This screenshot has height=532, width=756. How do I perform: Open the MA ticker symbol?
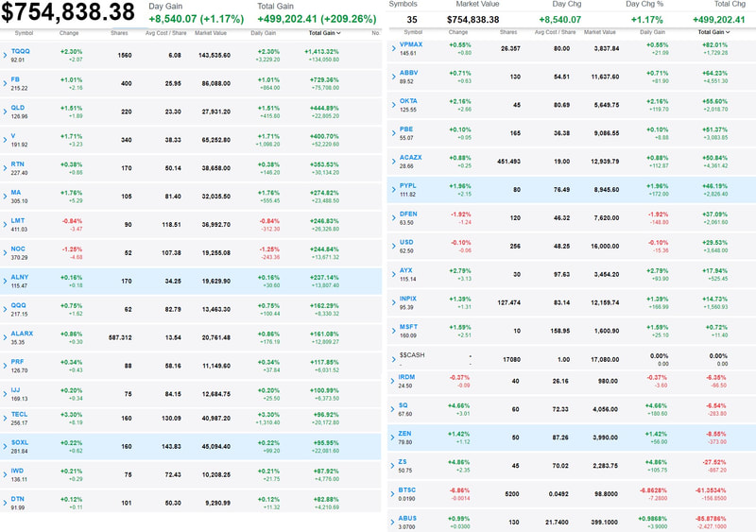(16, 192)
